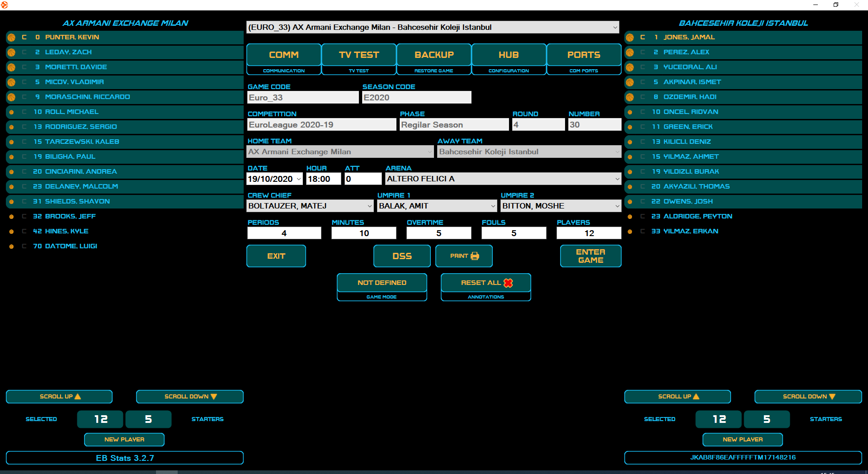This screenshot has width=868, height=474.
Task: Click the EXIT button
Action: coord(276,256)
